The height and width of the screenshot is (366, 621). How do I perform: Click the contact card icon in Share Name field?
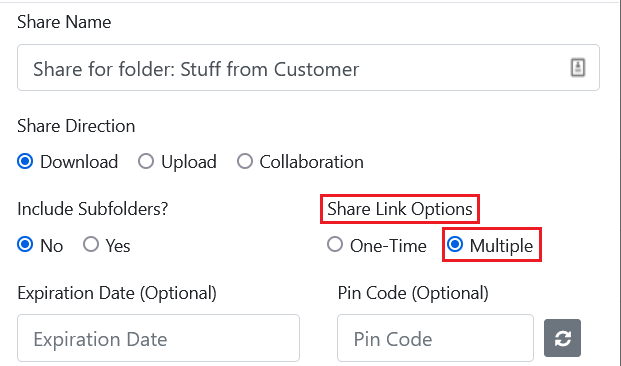[x=577, y=67]
